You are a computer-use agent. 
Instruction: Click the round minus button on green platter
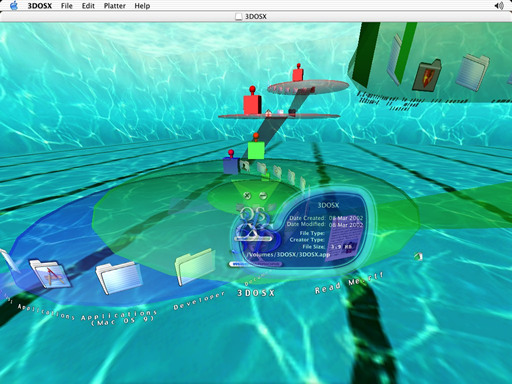(x=263, y=196)
